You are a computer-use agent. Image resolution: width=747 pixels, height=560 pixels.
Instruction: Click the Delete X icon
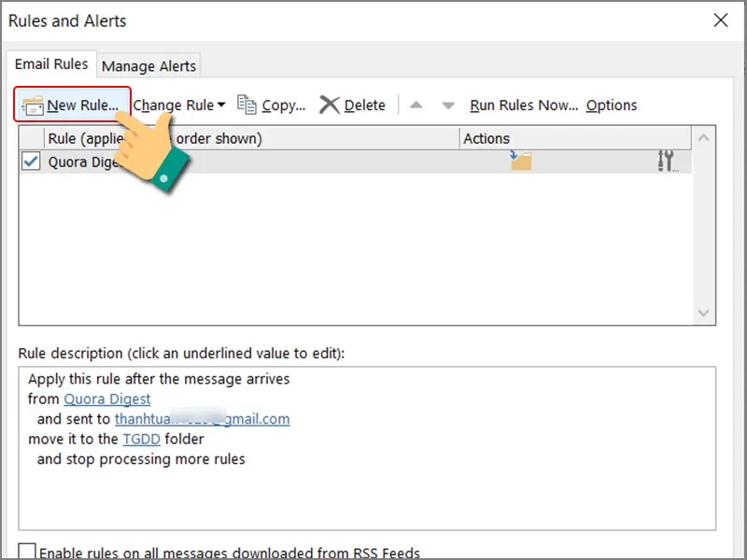(x=329, y=105)
